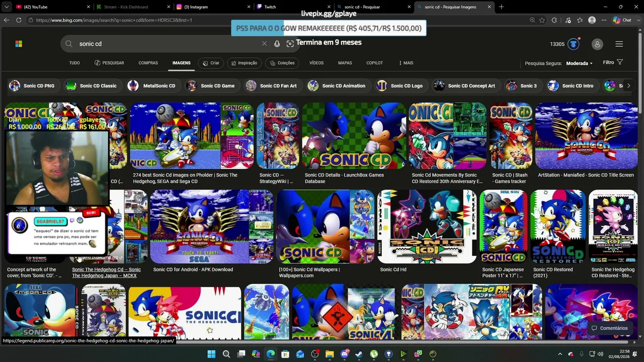Switch to the COMPRAS tab
644x362 pixels.
[x=148, y=63]
